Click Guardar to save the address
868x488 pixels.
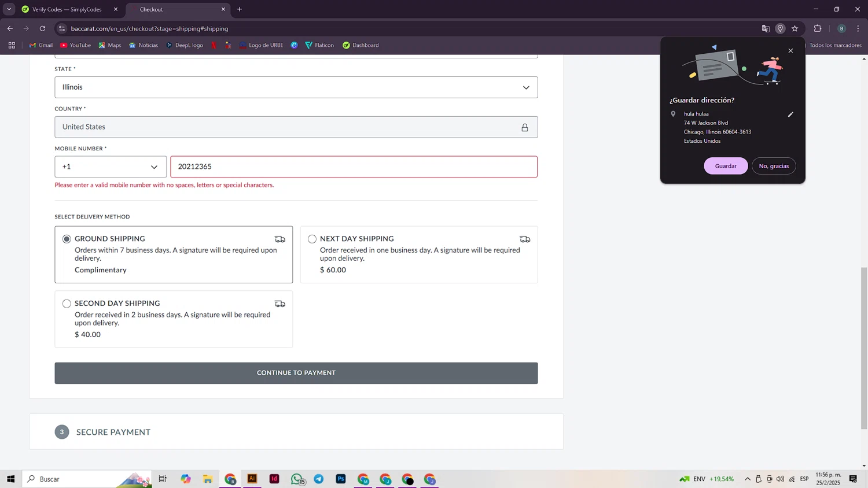(726, 166)
